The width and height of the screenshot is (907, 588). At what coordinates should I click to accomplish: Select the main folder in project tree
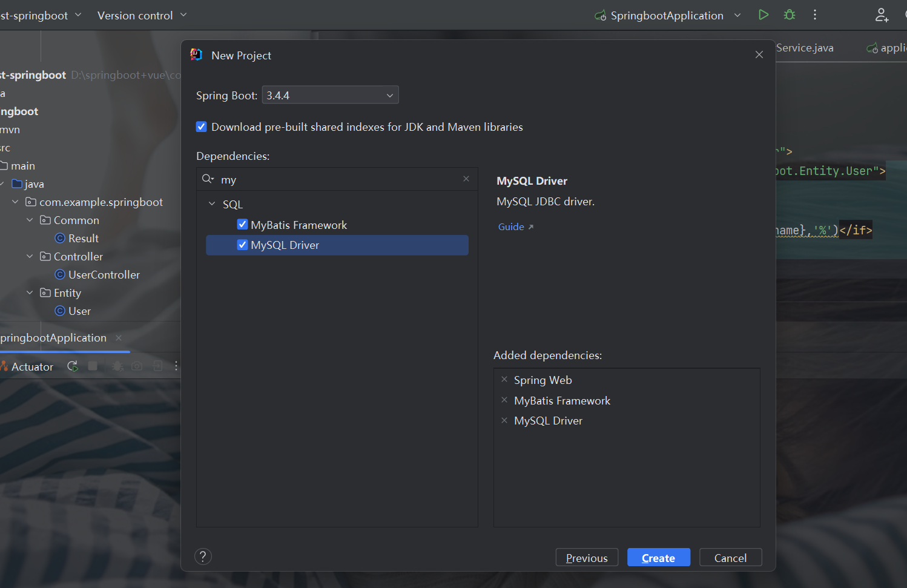click(x=23, y=165)
